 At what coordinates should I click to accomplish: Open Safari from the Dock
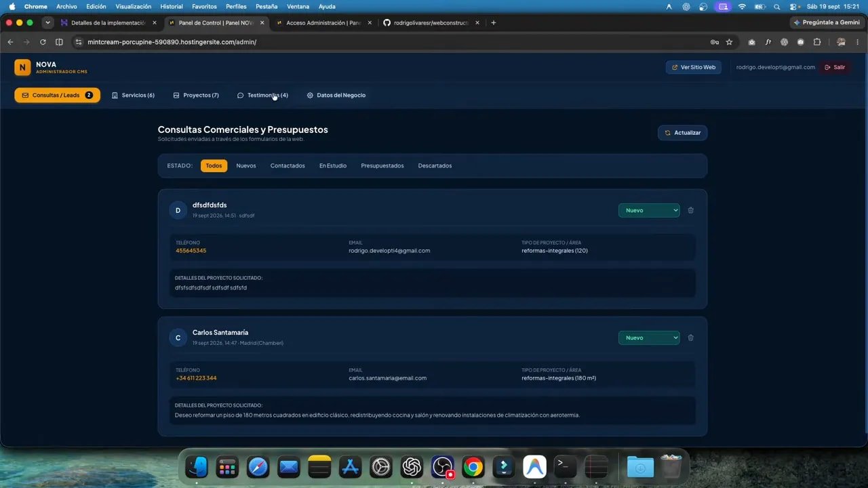click(258, 466)
